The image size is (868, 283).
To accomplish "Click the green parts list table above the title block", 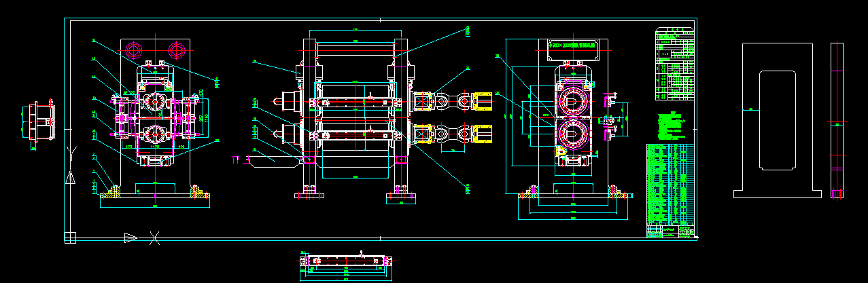I will pos(670,184).
